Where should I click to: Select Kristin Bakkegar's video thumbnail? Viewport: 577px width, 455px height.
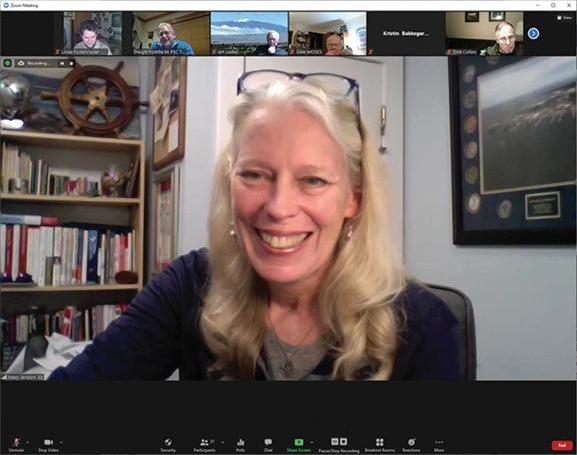coord(406,33)
